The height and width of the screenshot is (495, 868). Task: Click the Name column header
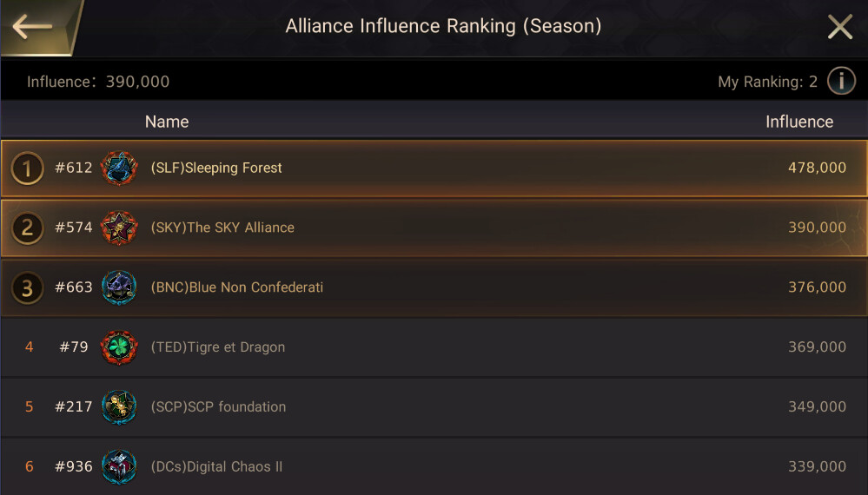click(167, 122)
